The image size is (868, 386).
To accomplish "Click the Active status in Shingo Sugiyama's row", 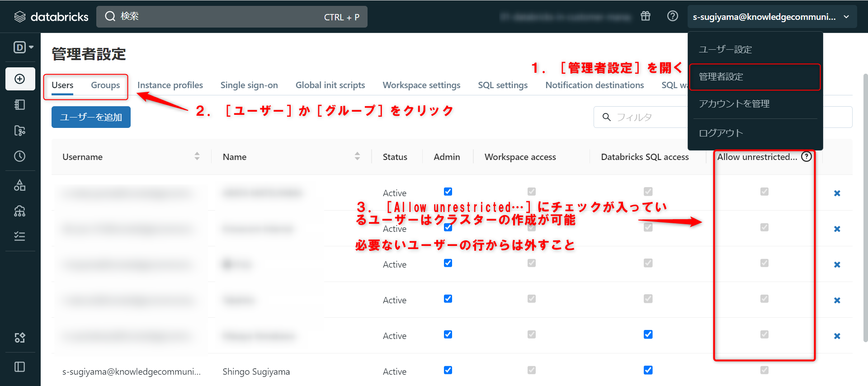I will coord(395,372).
